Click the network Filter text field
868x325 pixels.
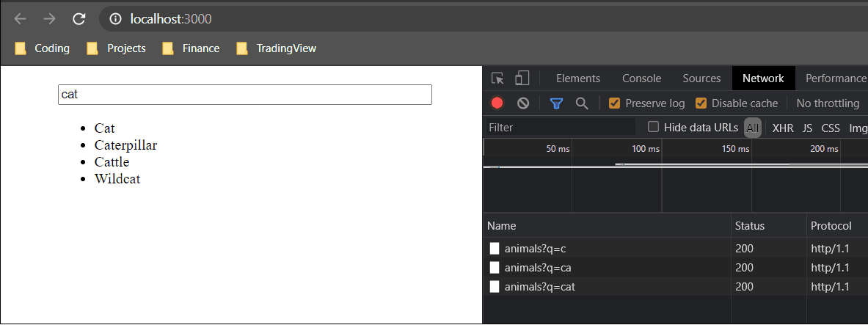[561, 128]
